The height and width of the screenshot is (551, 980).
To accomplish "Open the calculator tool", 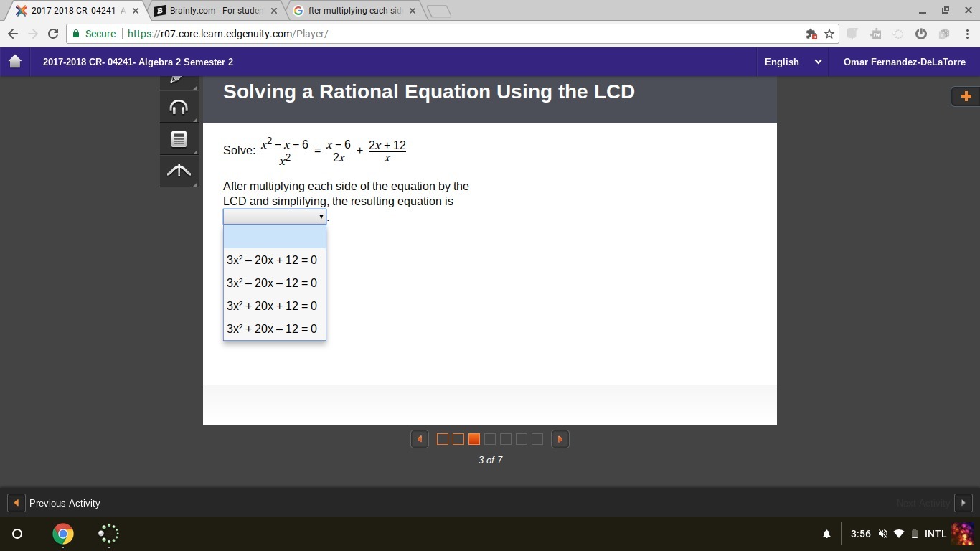I will [x=179, y=139].
